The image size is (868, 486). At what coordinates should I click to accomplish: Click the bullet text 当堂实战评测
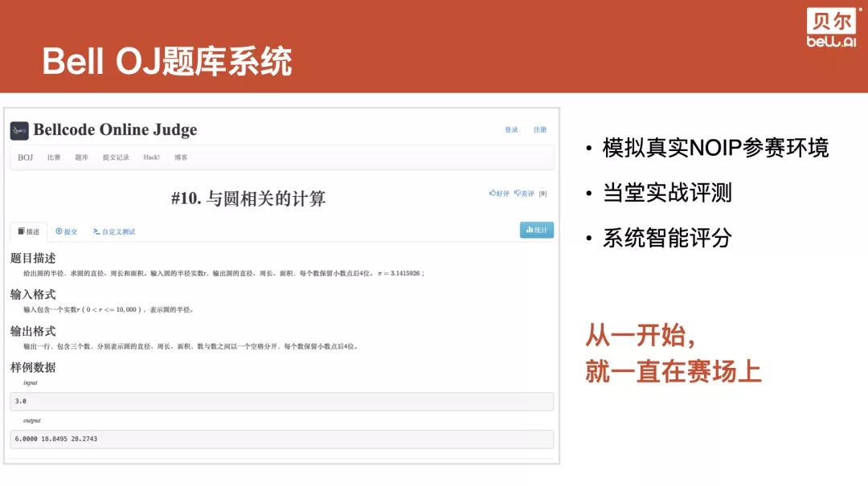coord(667,193)
